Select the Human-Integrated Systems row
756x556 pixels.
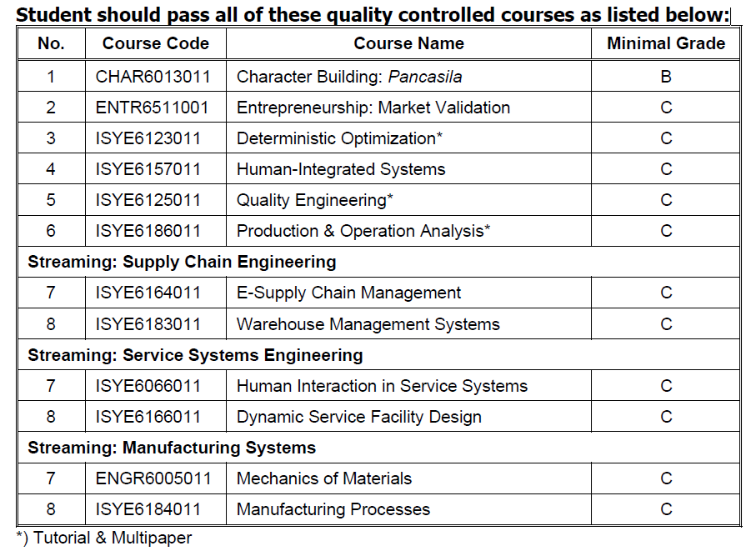[x=378, y=169]
